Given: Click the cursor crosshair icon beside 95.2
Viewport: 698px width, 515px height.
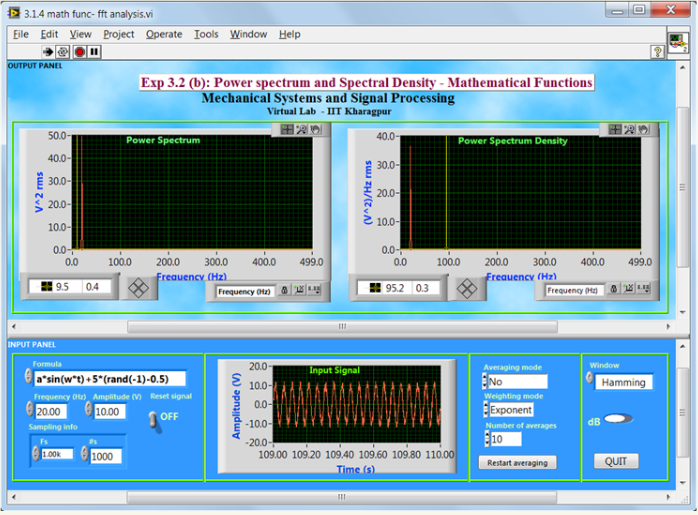Looking at the screenshot, I should (x=375, y=288).
